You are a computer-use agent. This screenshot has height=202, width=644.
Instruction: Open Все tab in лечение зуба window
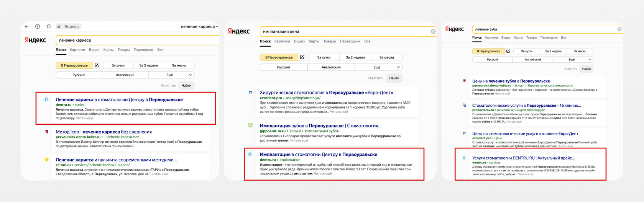point(563,37)
